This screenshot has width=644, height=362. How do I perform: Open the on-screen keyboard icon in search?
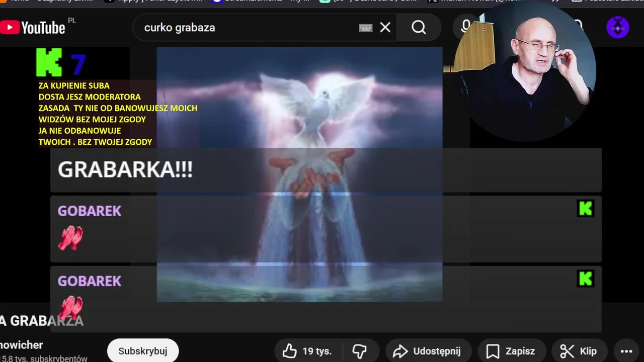click(x=366, y=28)
